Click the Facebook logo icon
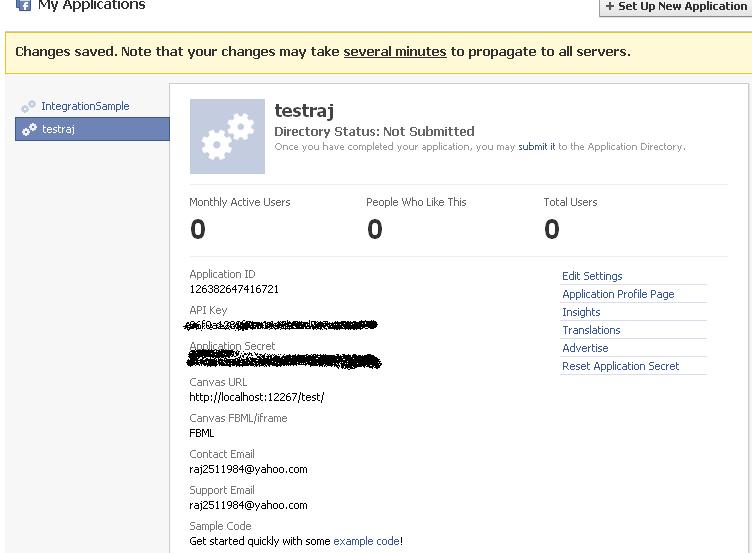752x553 pixels. point(23,5)
